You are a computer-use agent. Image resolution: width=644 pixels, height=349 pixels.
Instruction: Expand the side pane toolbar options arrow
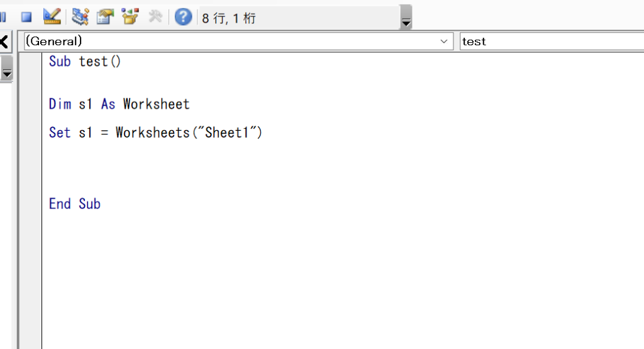(x=6, y=69)
